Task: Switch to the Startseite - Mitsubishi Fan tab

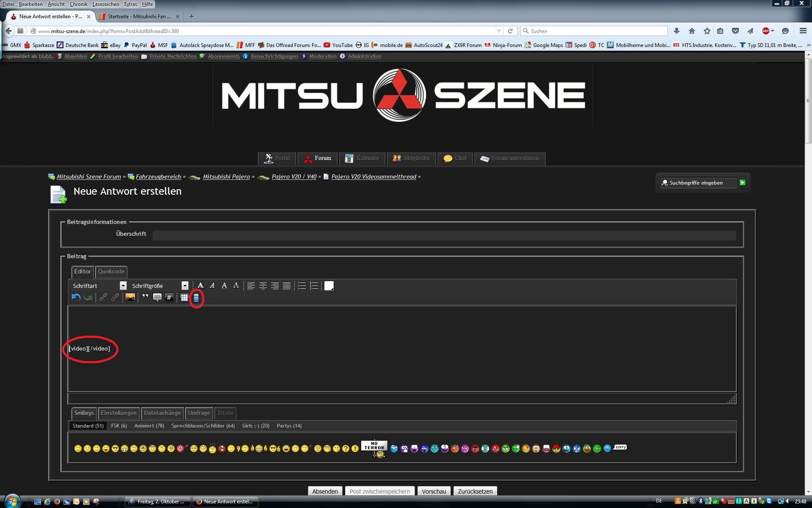Action: [x=140, y=17]
